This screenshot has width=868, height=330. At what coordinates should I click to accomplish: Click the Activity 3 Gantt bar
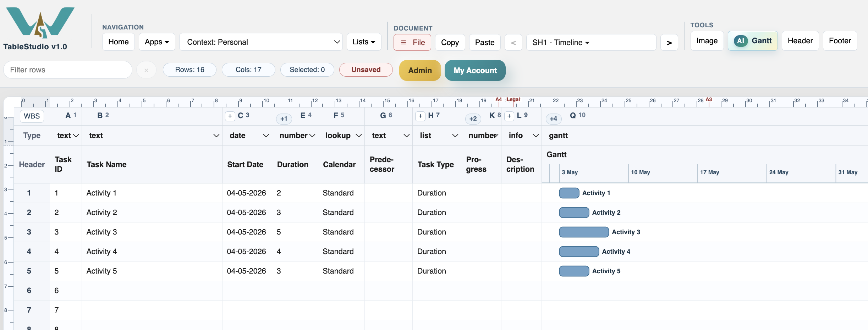pyautogui.click(x=584, y=232)
